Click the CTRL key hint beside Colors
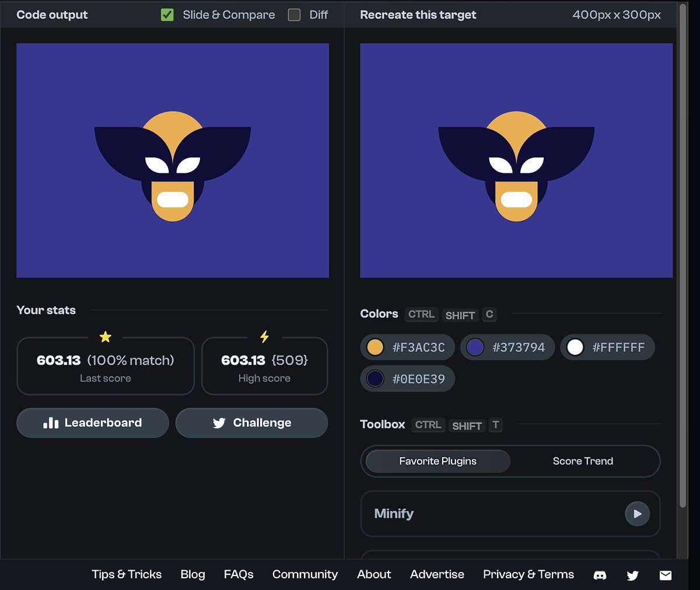The image size is (700, 590). (421, 315)
